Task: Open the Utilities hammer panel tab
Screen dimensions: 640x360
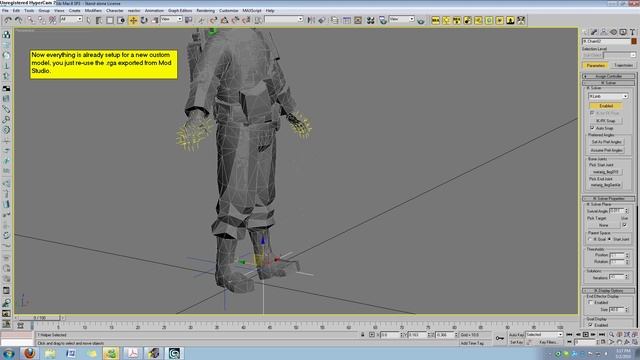Action: coord(632,32)
